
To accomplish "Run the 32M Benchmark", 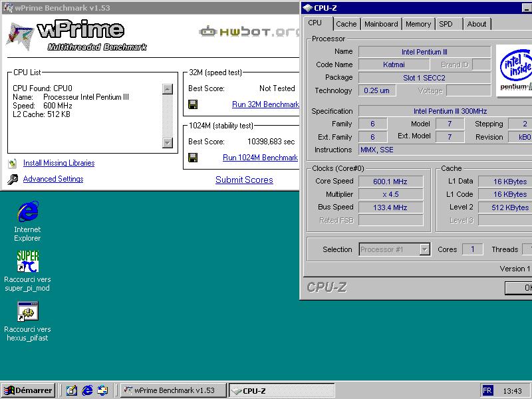I will 265,104.
